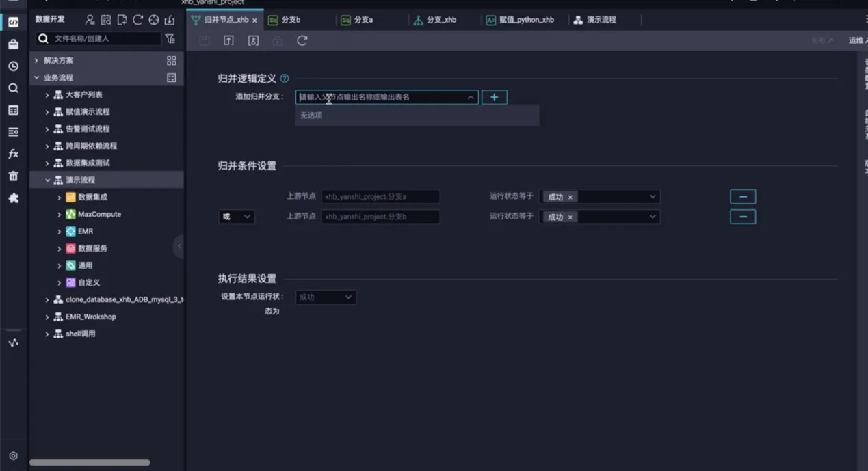Image resolution: width=868 pixels, height=471 pixels.
Task: Switch to the 演示流程 tab
Action: pyautogui.click(x=595, y=21)
